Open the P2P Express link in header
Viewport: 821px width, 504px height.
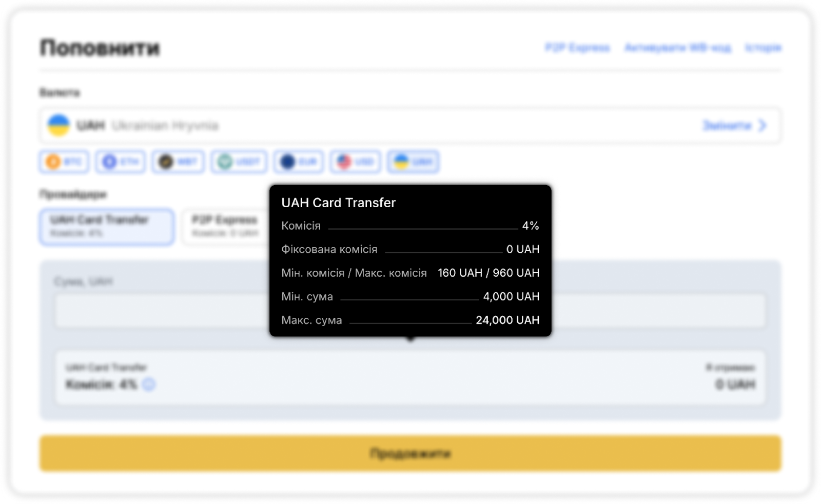click(x=577, y=48)
